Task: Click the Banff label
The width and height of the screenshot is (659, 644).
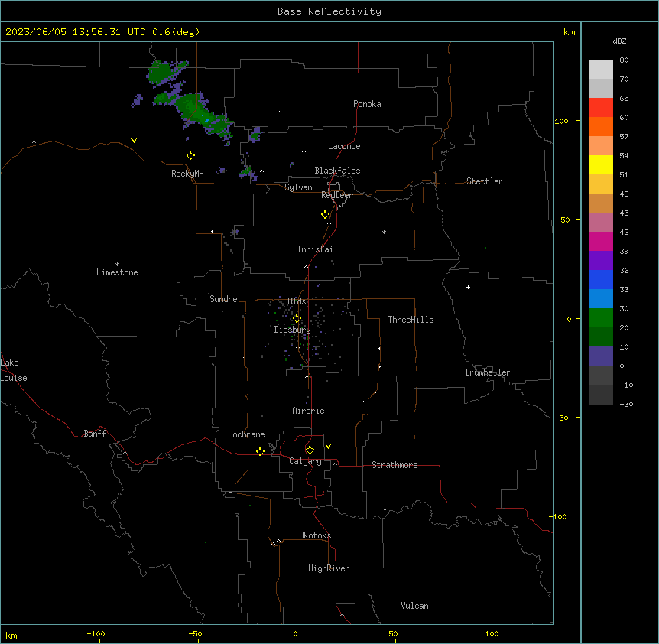Action: [x=95, y=434]
